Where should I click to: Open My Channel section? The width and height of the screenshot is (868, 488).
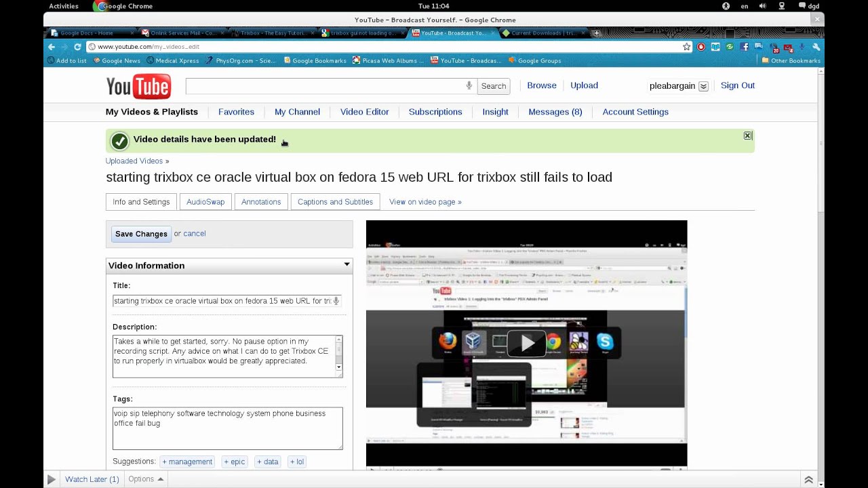pyautogui.click(x=297, y=112)
